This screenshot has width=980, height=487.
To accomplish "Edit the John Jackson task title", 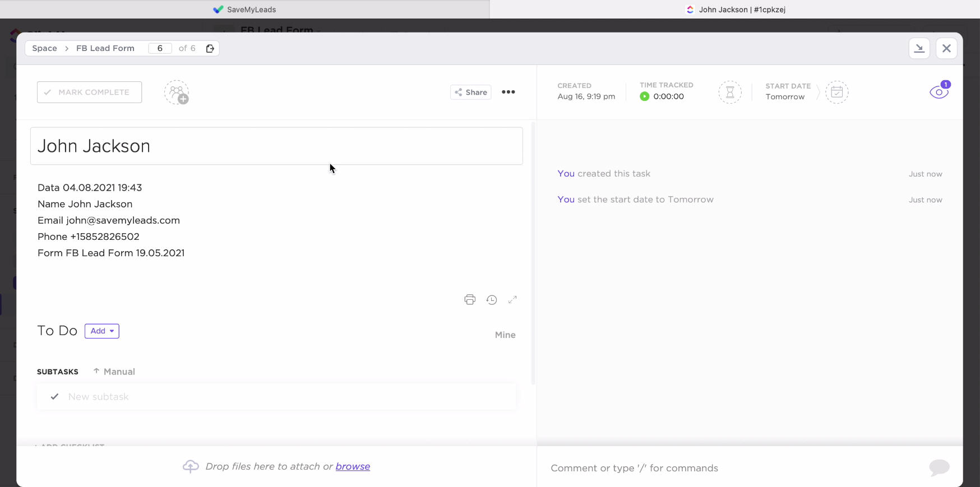I will [276, 146].
